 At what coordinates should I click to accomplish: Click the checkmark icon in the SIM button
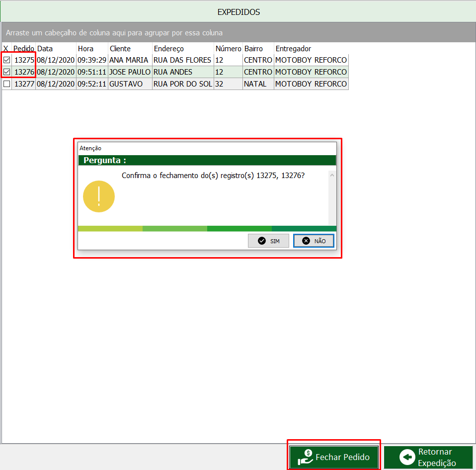click(x=262, y=241)
